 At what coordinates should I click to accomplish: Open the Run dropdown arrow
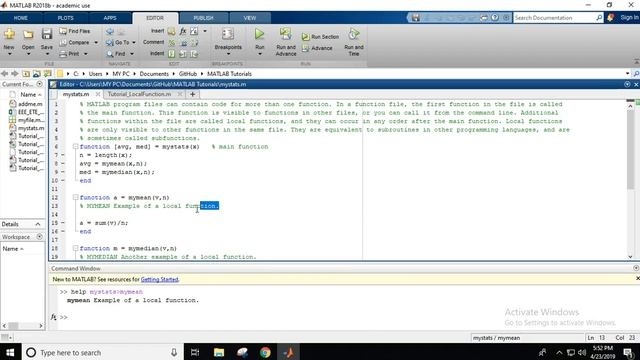click(260, 54)
